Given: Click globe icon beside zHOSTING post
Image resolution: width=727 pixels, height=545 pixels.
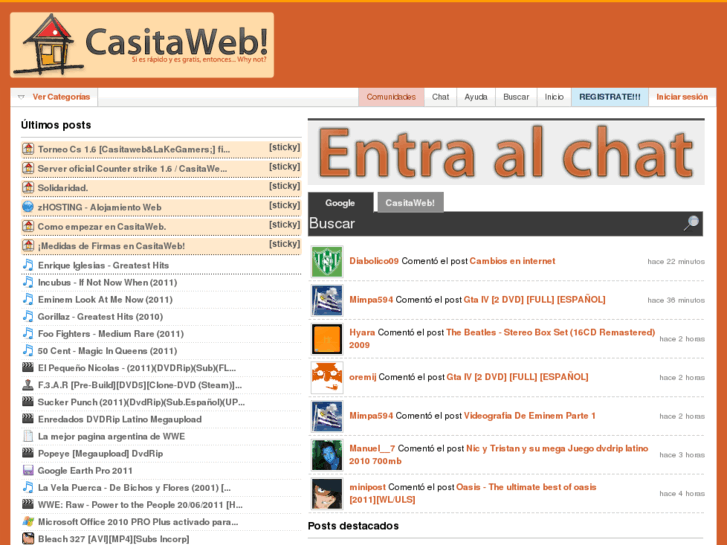Looking at the screenshot, I should point(28,207).
